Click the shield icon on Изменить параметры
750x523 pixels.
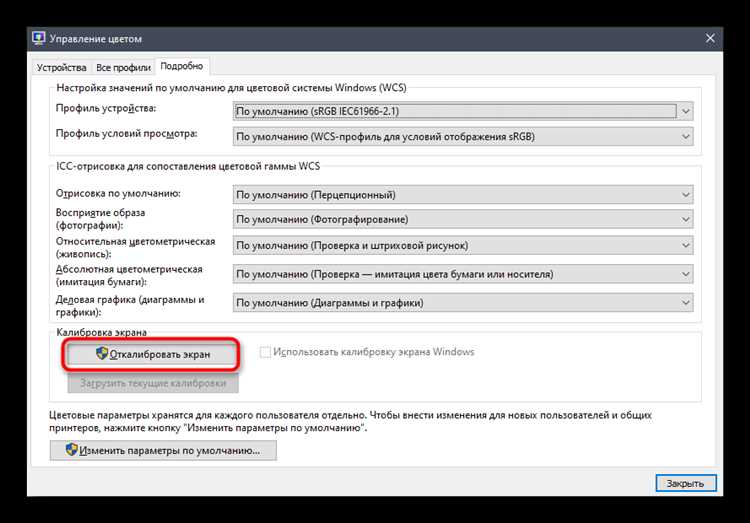pos(71,449)
